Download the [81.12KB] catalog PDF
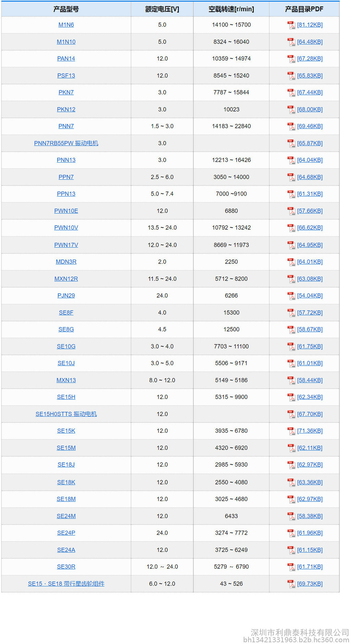The width and height of the screenshot is (351, 644). pyautogui.click(x=310, y=25)
